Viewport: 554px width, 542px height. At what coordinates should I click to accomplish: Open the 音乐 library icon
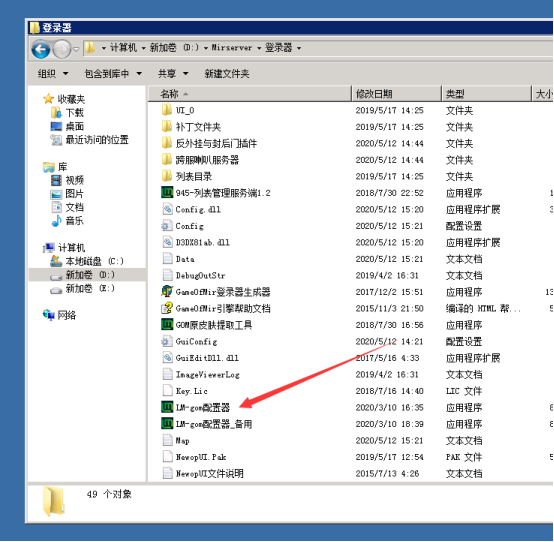[x=56, y=221]
